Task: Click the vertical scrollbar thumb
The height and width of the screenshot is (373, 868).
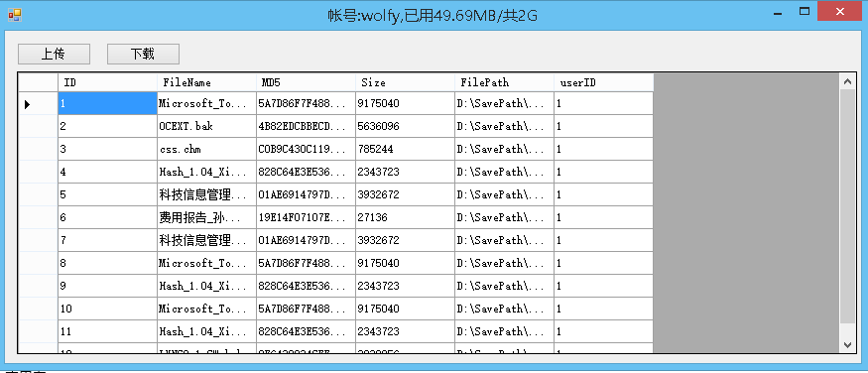Action: click(847, 206)
